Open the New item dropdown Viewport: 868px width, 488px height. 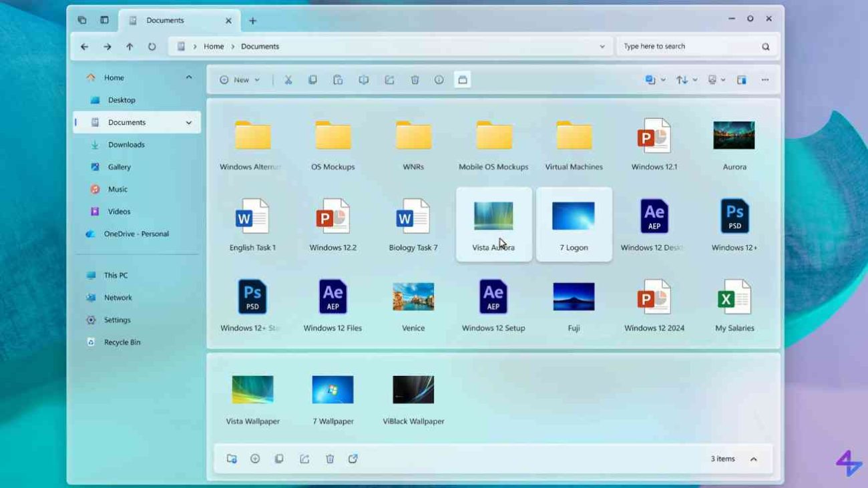coord(239,79)
